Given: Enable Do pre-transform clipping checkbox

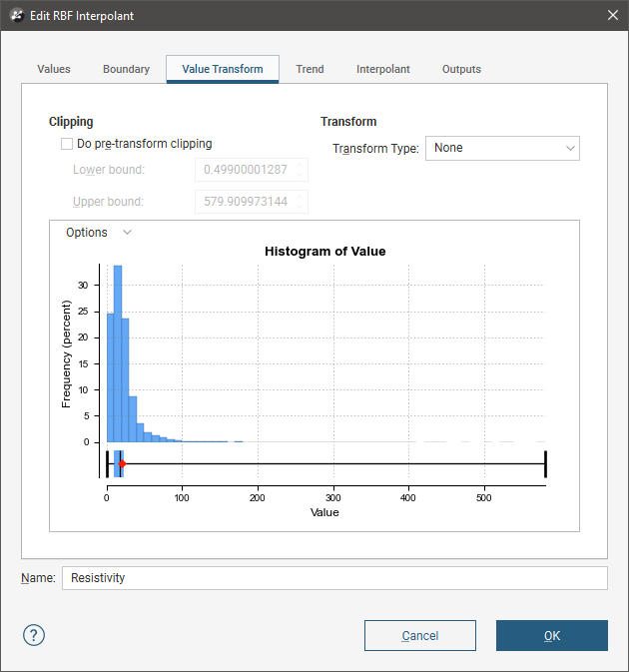Looking at the screenshot, I should pyautogui.click(x=68, y=144).
